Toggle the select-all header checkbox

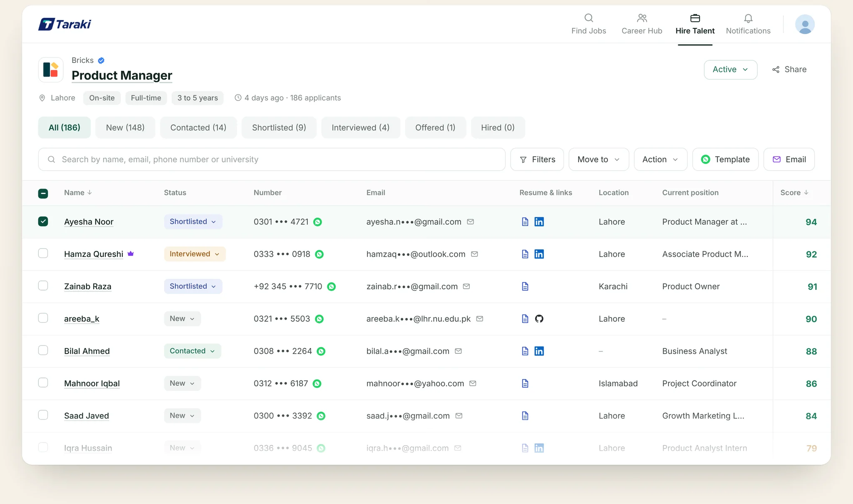pos(43,193)
